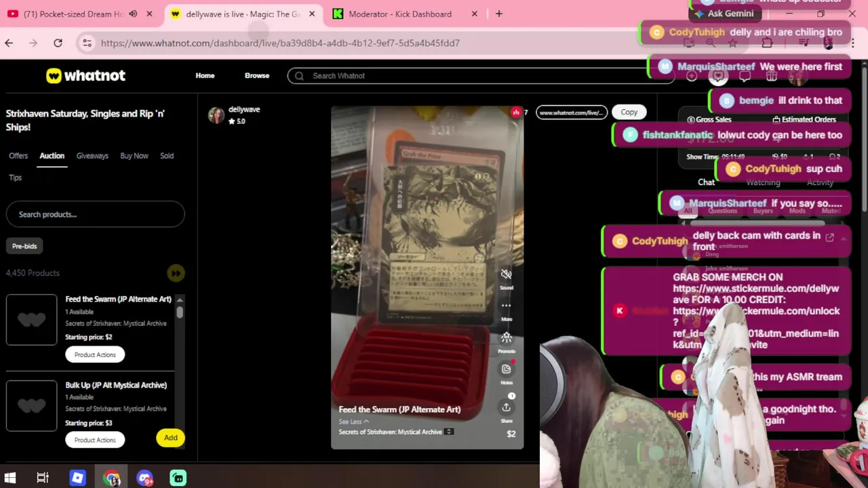Collapse details with See Less
Screen dimensions: 868x488
pos(353,422)
